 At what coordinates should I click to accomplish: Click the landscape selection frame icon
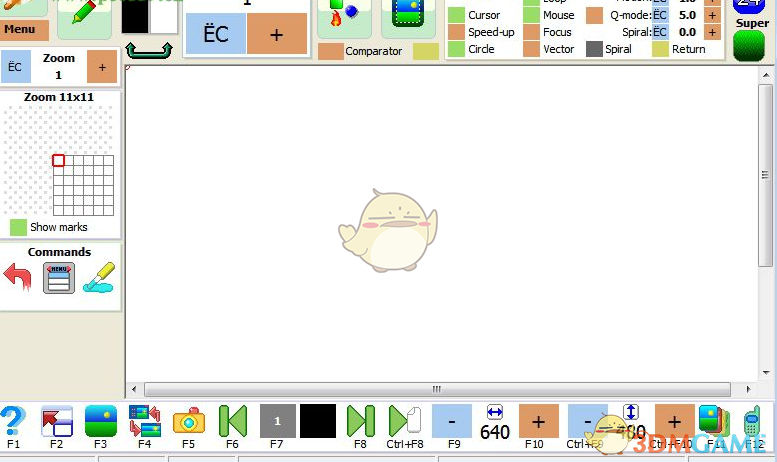(x=408, y=13)
